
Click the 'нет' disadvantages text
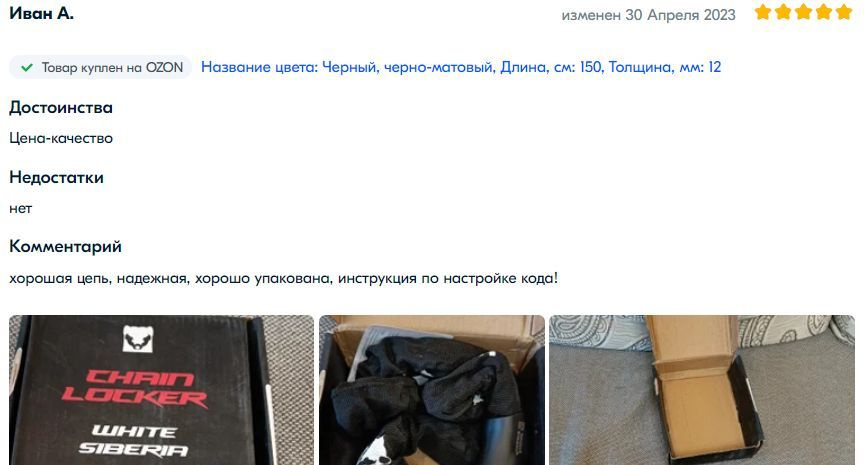20,208
